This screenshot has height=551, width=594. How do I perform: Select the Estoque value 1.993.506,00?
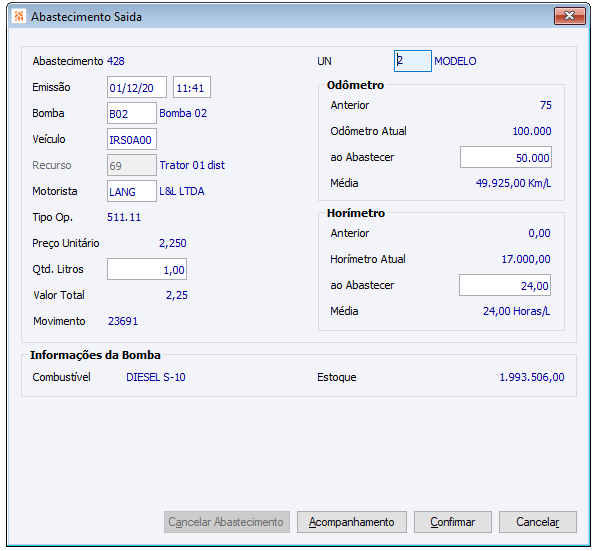tap(532, 377)
